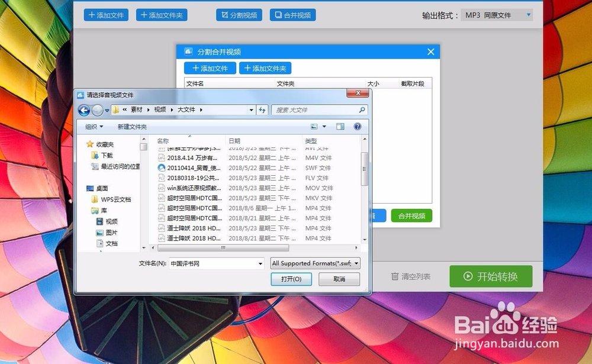
Task: Open the All Supported Formats filter dropdown
Action: point(314,263)
